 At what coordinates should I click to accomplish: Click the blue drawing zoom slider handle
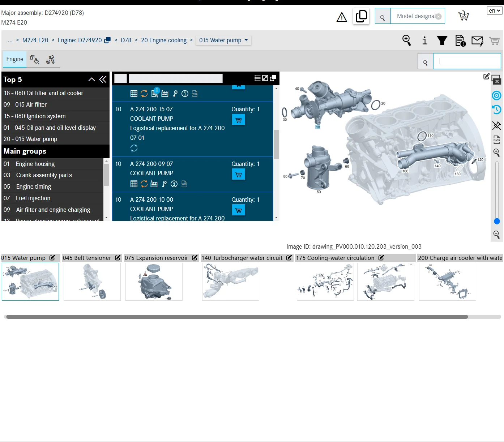pos(497,221)
